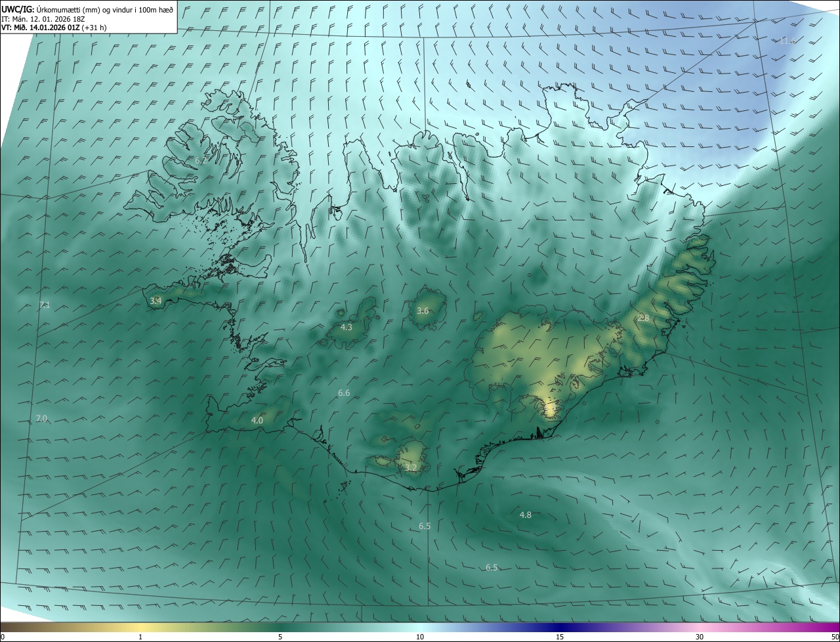Click the '15' tick label on the color scale
The image size is (840, 642).
pyautogui.click(x=560, y=637)
